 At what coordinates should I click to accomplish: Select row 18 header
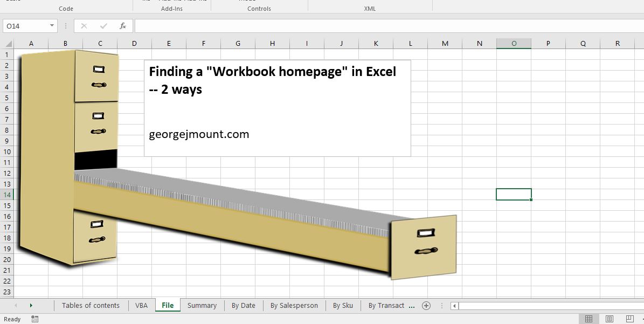[6, 238]
